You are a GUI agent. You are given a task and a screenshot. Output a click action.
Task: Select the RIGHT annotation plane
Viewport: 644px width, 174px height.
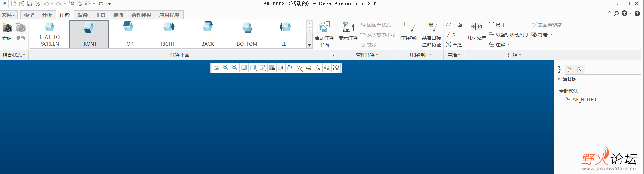click(x=168, y=34)
